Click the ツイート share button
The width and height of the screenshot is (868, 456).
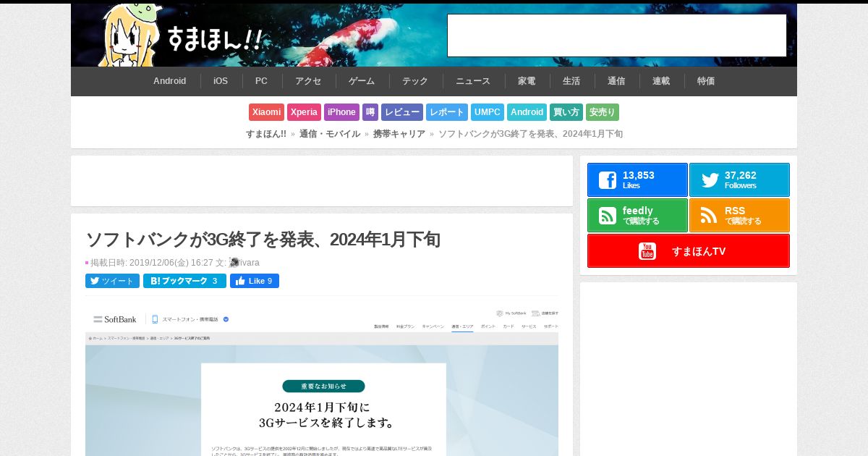[x=112, y=281]
